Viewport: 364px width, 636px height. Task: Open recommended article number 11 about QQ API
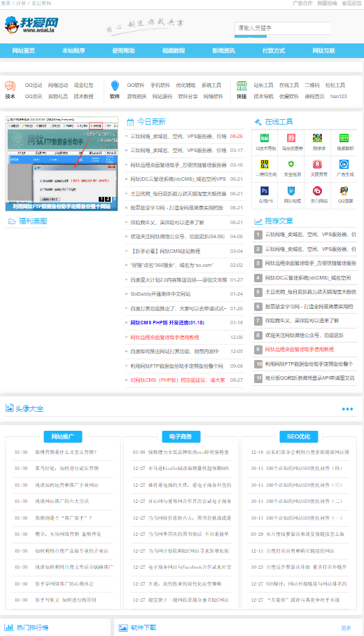(x=309, y=378)
